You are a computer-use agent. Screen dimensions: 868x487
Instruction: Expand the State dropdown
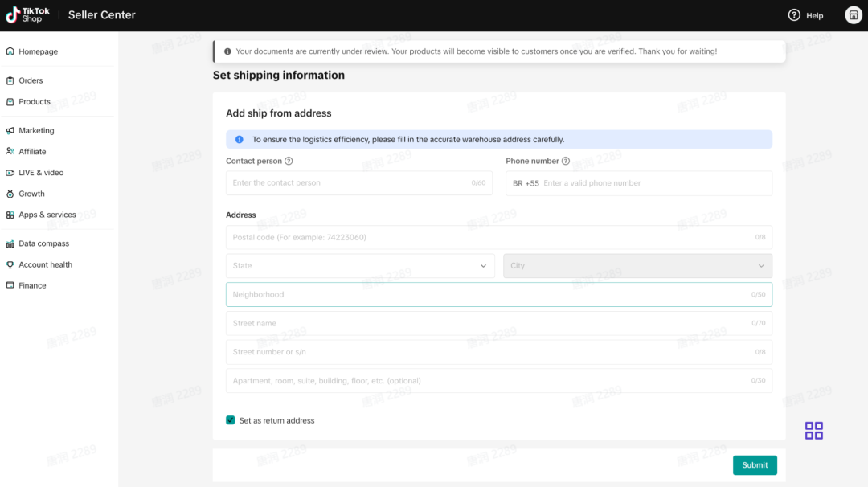tap(360, 266)
